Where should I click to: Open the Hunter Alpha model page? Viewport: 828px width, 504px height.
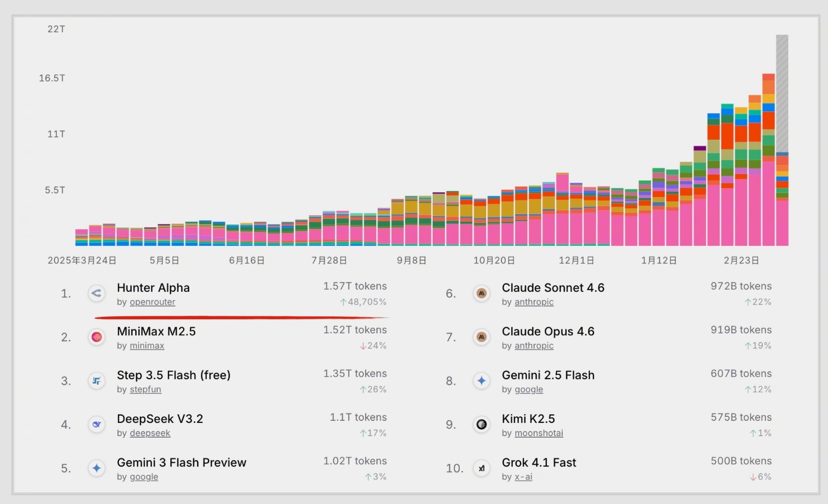(x=153, y=288)
